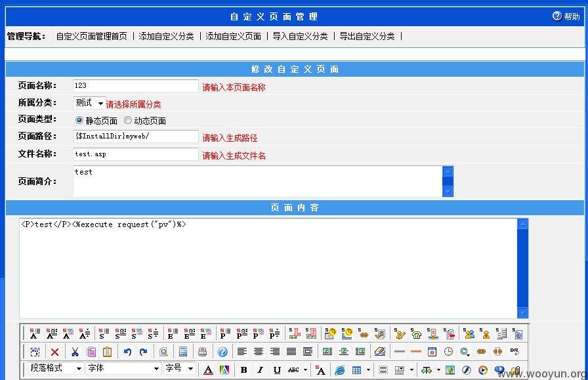Click the undo arrow icon
588x380 pixels.
coord(127,352)
